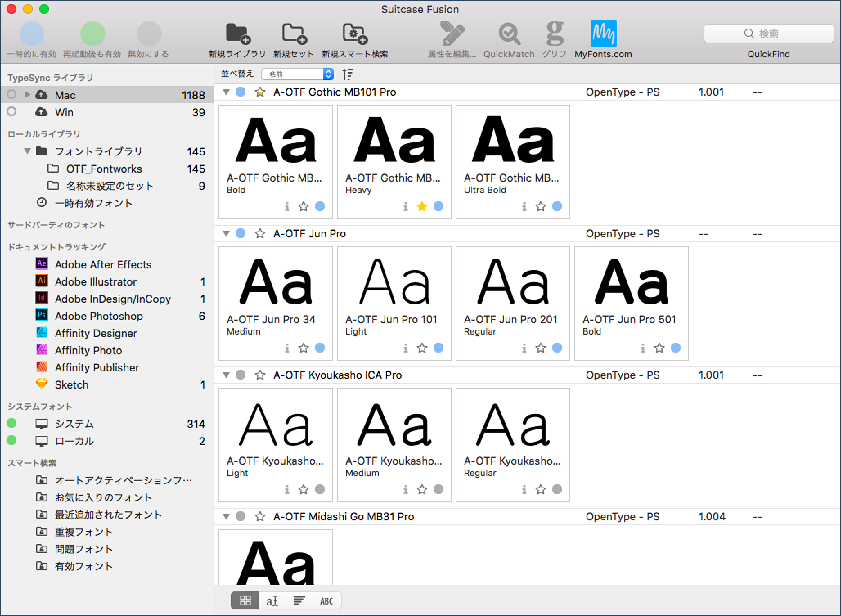Create a new set with 新規セット
The height and width of the screenshot is (616, 841).
[x=294, y=34]
